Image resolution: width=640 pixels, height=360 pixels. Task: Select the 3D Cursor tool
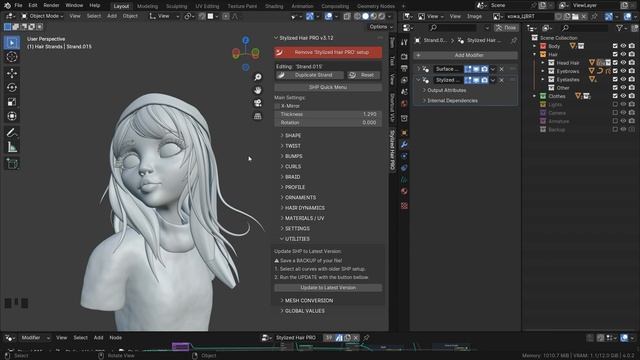click(12, 57)
